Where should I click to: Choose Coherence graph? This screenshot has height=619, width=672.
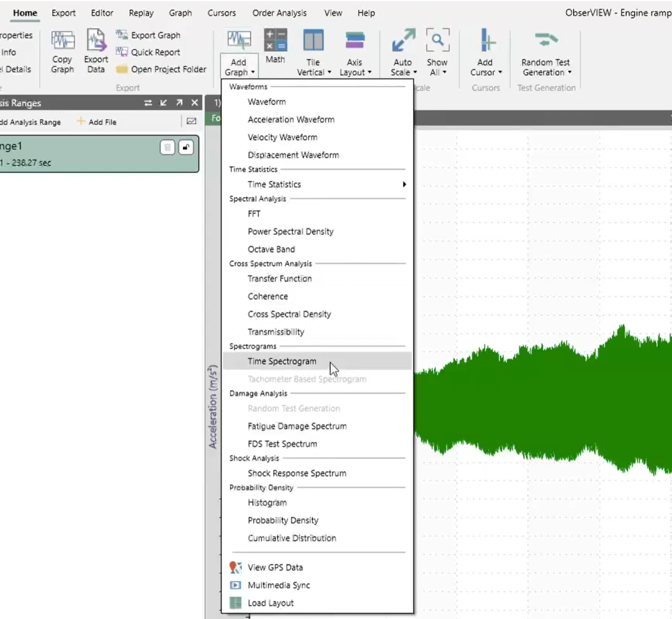click(x=317, y=297)
